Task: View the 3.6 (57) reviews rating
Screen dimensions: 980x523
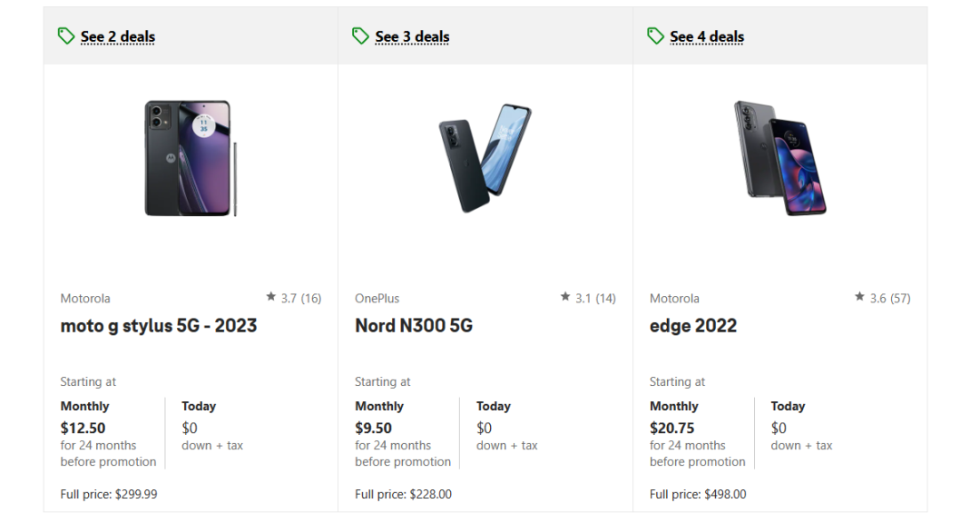Action: click(x=889, y=298)
